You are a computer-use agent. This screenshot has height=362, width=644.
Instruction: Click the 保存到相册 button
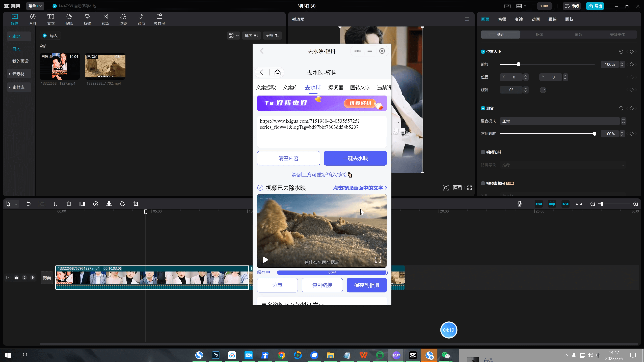point(367,285)
